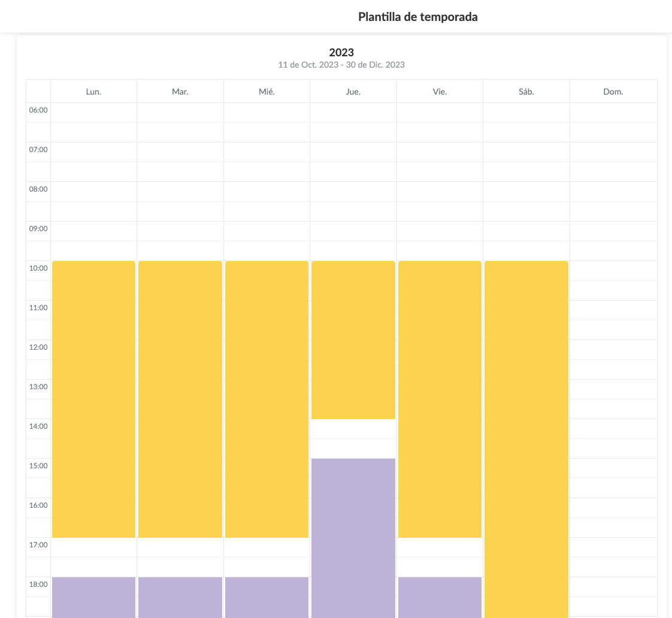
Task: Select the yellow Friday schedule block
Action: coord(440,399)
